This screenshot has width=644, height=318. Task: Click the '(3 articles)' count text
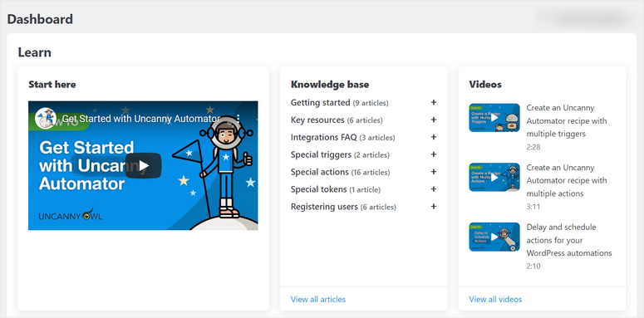click(377, 138)
